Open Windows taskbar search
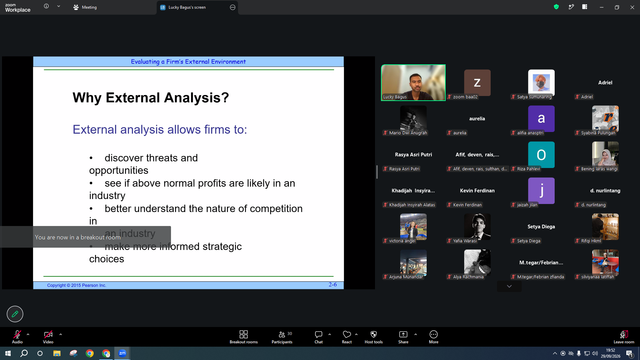 [x=24, y=353]
